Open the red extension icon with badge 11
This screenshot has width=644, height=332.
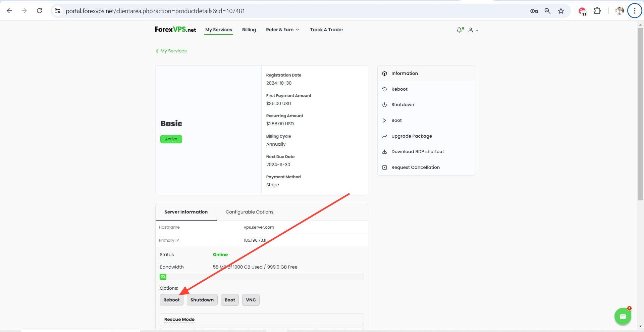tap(582, 11)
